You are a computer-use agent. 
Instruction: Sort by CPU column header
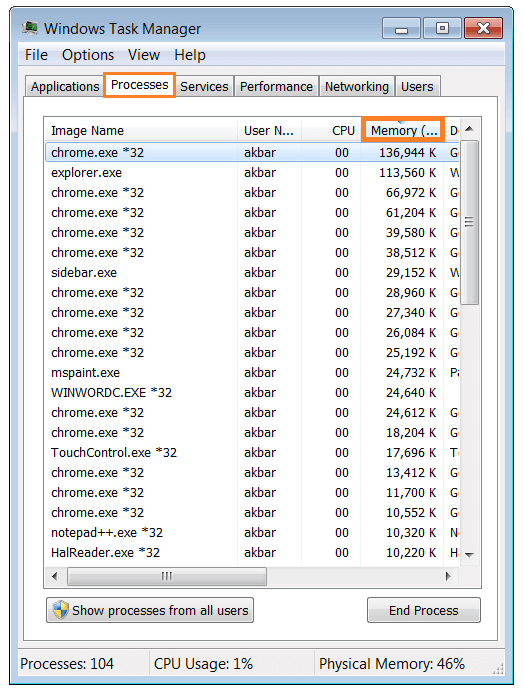click(x=331, y=130)
